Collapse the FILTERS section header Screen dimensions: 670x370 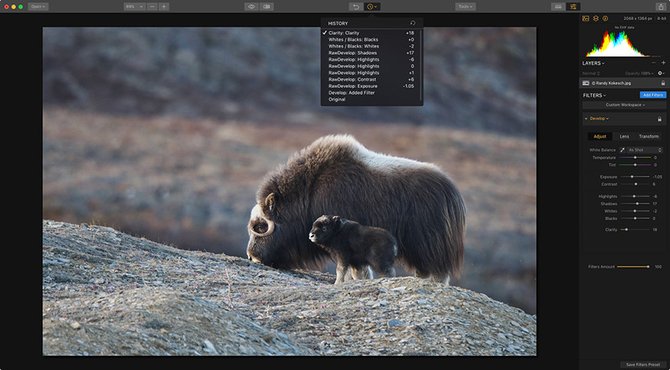tap(594, 95)
